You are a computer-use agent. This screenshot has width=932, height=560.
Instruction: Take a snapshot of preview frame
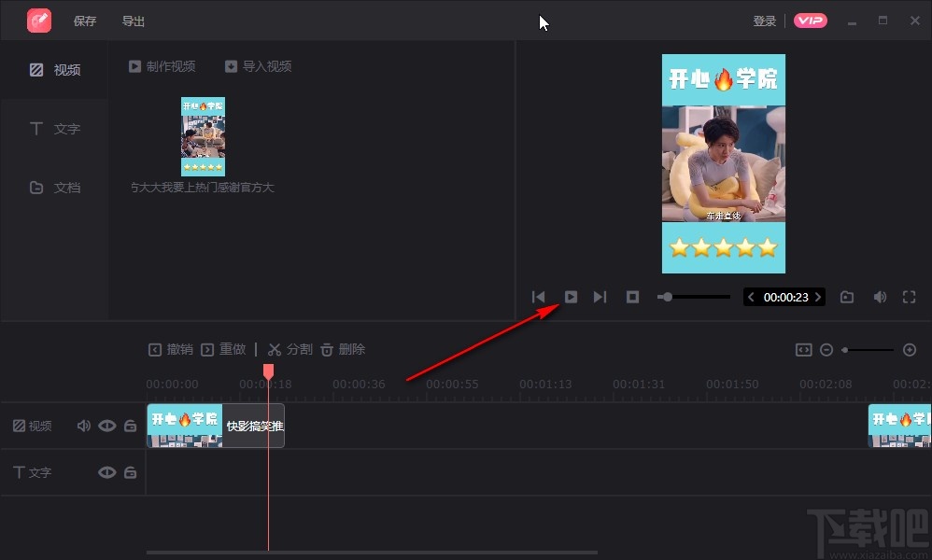847,297
